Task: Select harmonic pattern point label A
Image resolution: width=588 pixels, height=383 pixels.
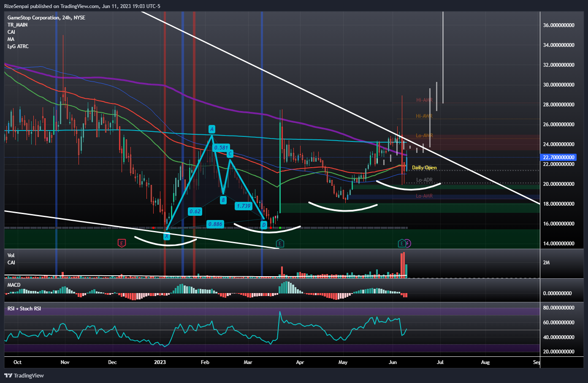Action: point(212,129)
